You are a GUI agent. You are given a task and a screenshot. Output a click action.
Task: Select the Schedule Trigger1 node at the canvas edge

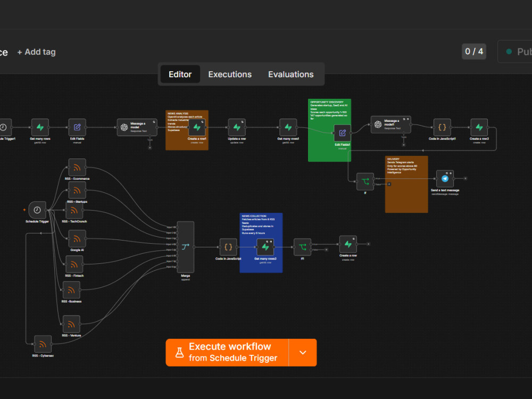[5, 127]
